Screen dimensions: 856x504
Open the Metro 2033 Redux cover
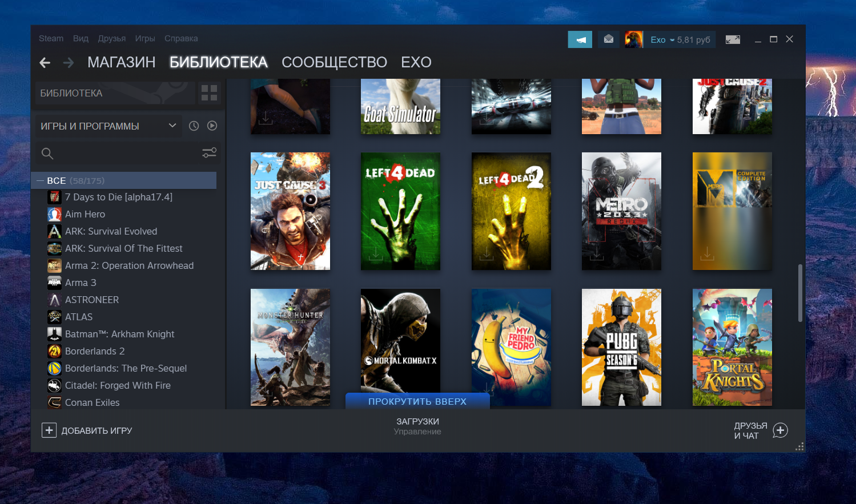[x=621, y=211]
